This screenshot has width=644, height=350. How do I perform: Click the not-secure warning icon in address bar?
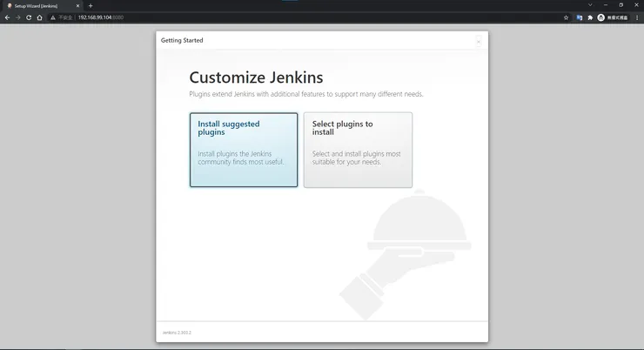[x=53, y=17]
